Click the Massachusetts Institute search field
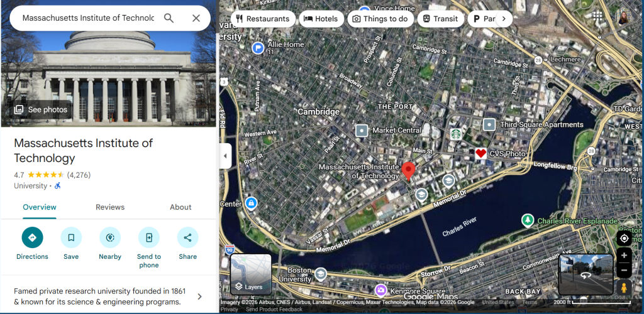 pos(88,18)
